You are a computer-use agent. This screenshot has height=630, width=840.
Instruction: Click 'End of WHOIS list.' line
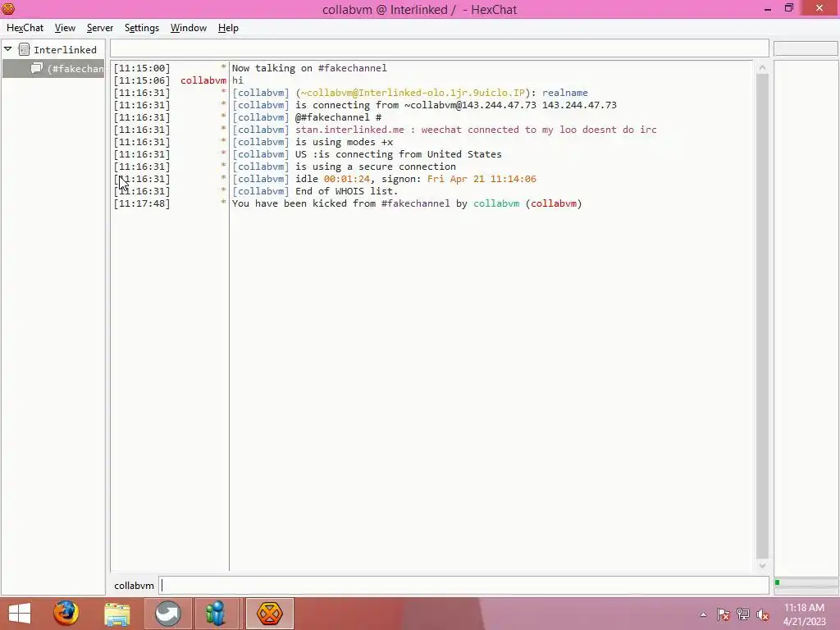tap(315, 191)
